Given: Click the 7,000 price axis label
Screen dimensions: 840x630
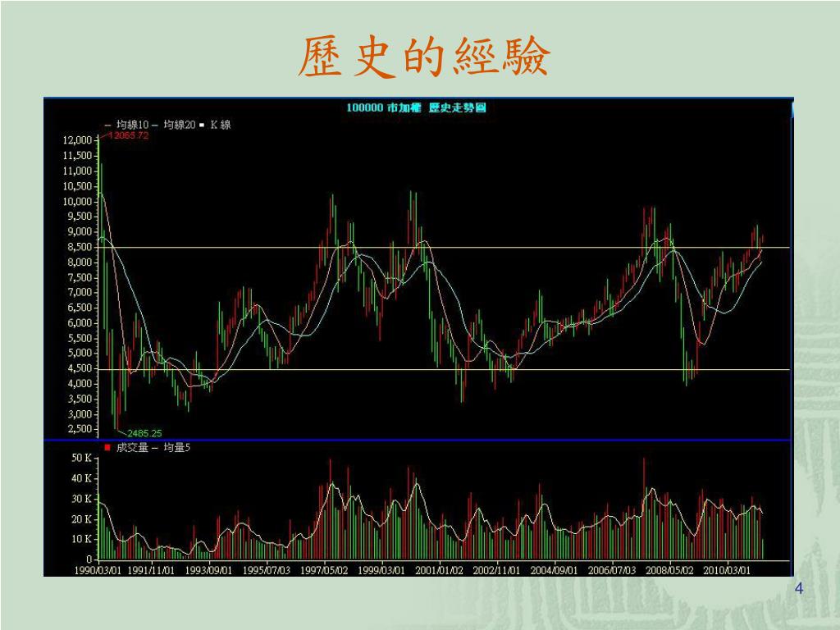Looking at the screenshot, I should click(x=80, y=293).
